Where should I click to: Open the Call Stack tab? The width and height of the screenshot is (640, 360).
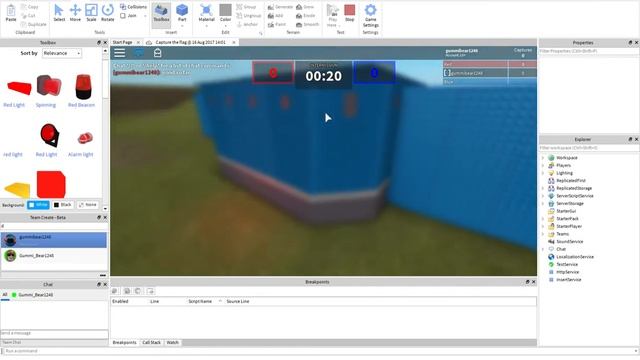tap(151, 342)
